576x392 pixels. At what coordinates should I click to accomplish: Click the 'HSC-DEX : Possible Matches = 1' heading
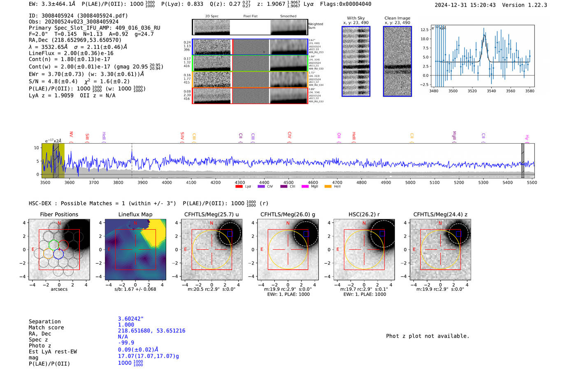102,203
